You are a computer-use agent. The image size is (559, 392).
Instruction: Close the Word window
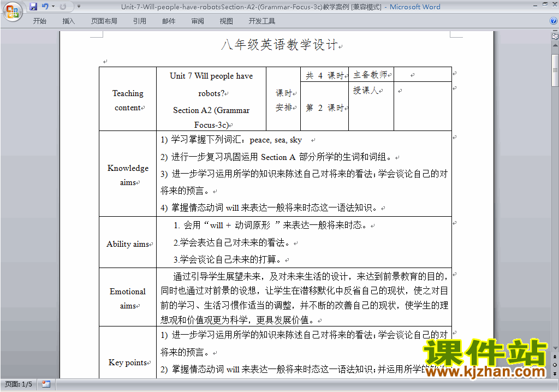(x=555, y=4)
